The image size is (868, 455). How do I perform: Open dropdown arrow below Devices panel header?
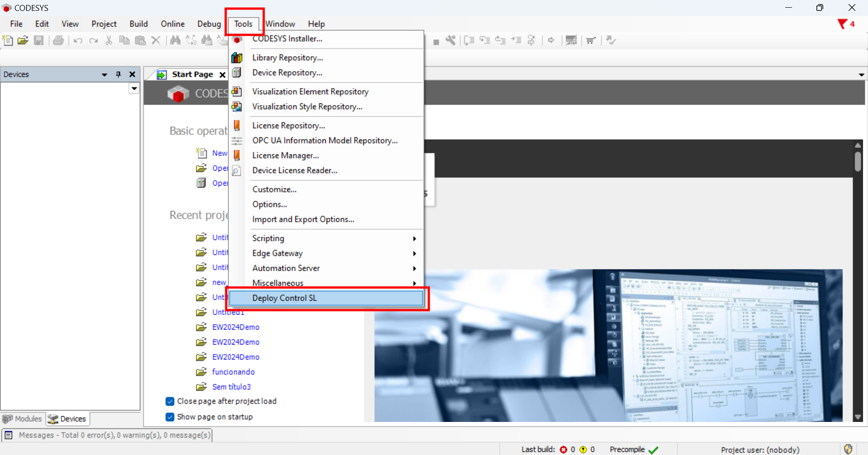coord(134,88)
